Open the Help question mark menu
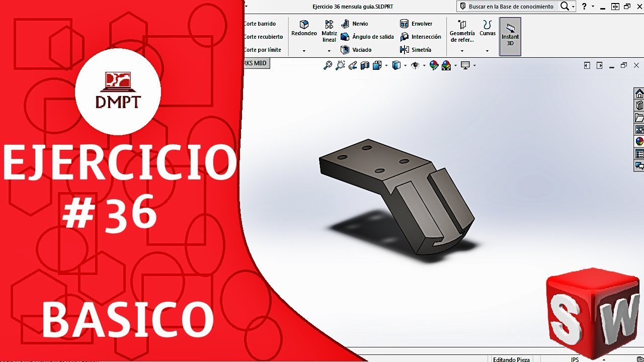This screenshot has height=362, width=644. pyautogui.click(x=584, y=7)
